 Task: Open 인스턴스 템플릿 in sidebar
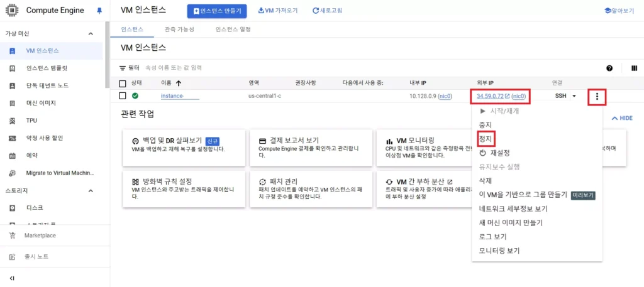tap(47, 68)
